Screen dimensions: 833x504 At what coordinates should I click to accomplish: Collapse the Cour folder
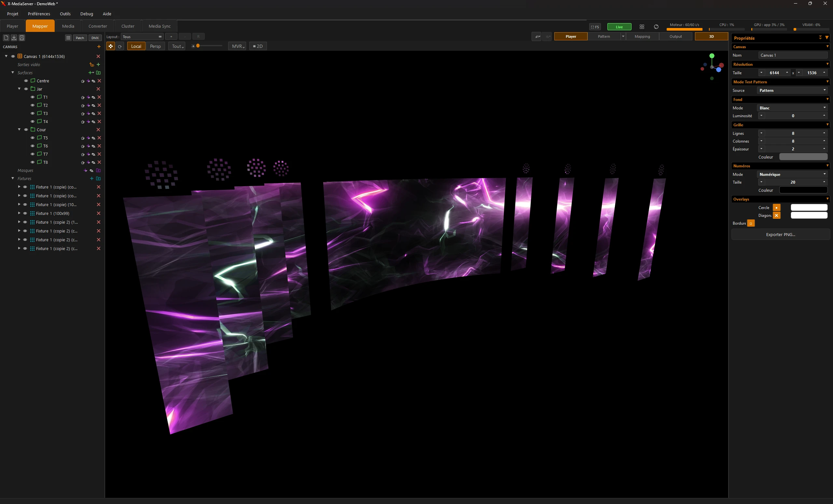(19, 130)
